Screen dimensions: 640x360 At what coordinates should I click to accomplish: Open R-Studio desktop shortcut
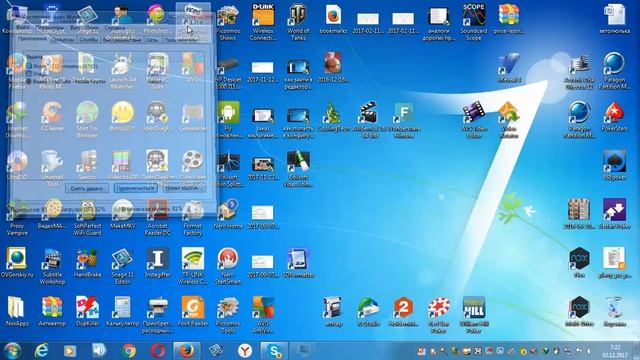coord(368,311)
